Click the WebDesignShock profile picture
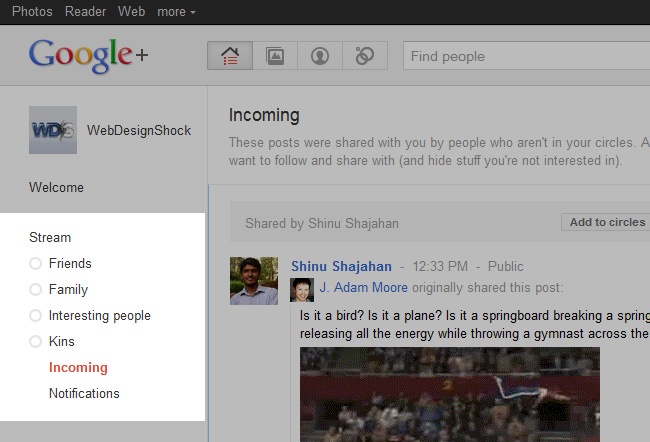650x442 pixels. (x=53, y=130)
